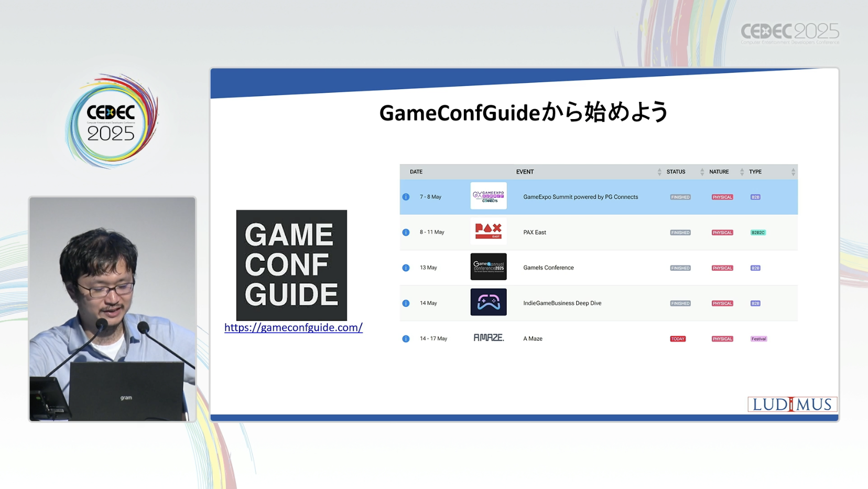Click the info icon for PAX East row
This screenshot has height=489, width=868.
(406, 232)
